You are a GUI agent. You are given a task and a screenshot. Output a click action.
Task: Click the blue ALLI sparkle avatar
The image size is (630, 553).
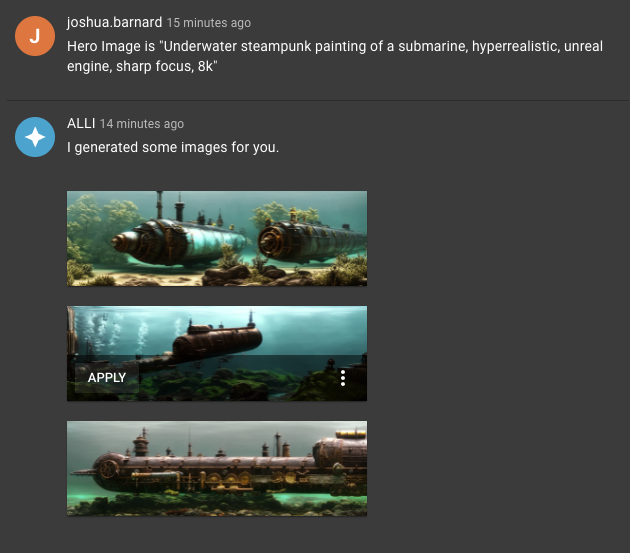click(35, 137)
